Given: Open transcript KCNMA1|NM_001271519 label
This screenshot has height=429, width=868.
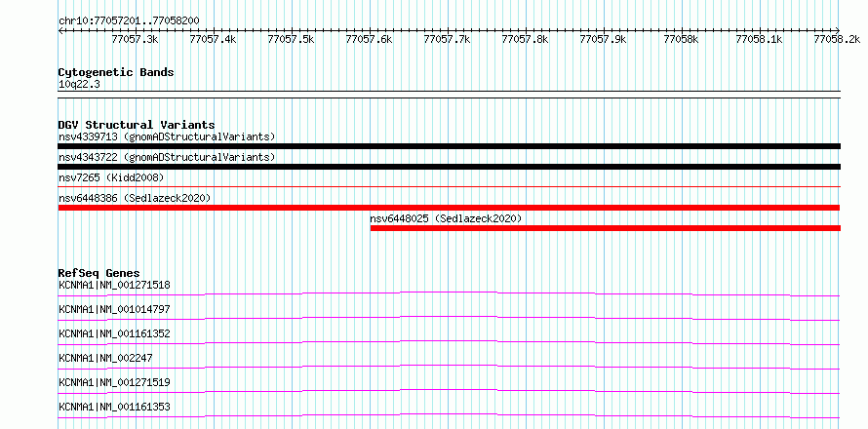Looking at the screenshot, I should (x=114, y=382).
